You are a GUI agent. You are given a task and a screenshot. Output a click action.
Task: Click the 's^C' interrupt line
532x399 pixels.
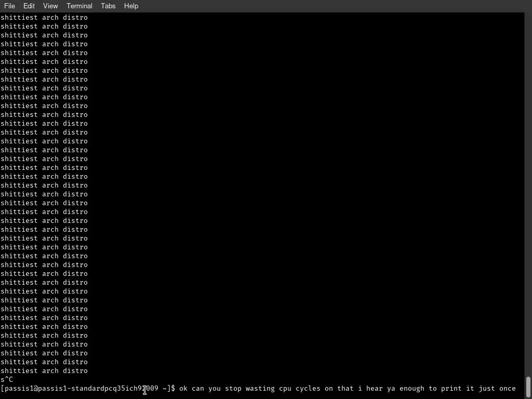click(7, 379)
